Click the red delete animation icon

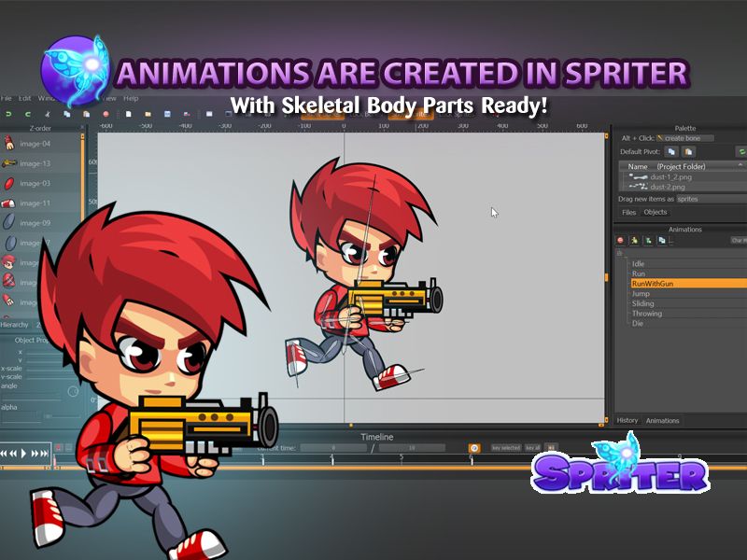(x=620, y=241)
